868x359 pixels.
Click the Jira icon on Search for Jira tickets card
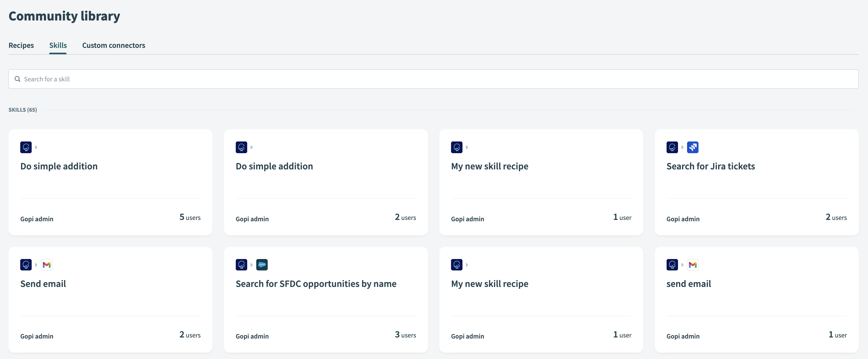(x=692, y=147)
